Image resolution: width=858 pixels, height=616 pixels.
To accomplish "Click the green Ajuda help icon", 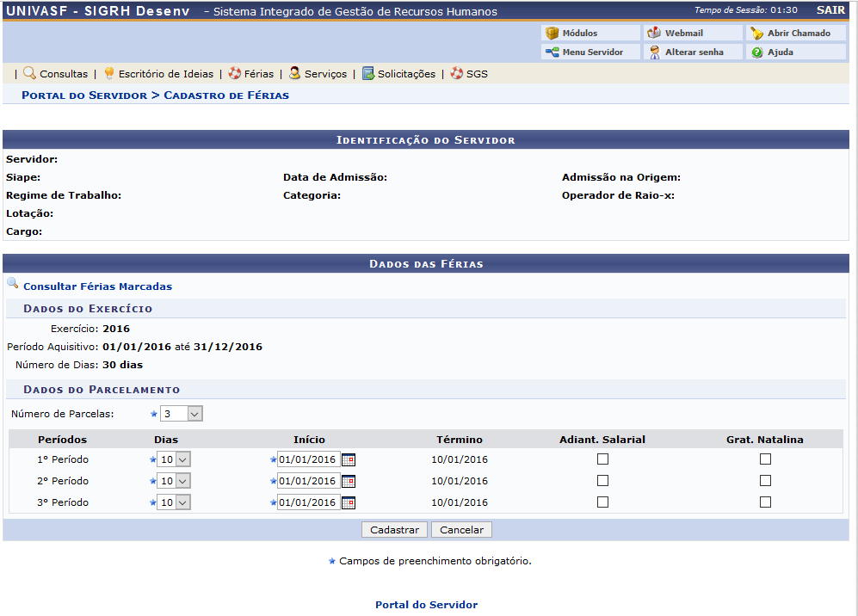I will (x=756, y=52).
